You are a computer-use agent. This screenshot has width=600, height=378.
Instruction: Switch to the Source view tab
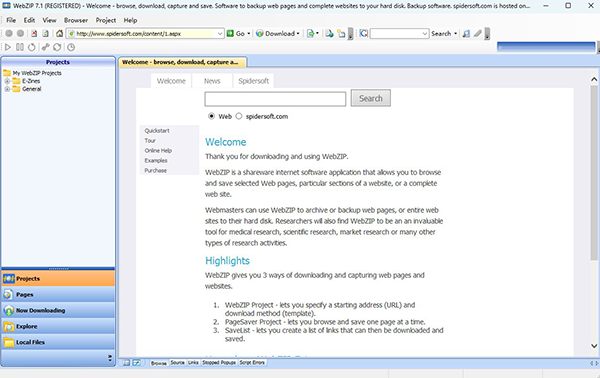177,362
